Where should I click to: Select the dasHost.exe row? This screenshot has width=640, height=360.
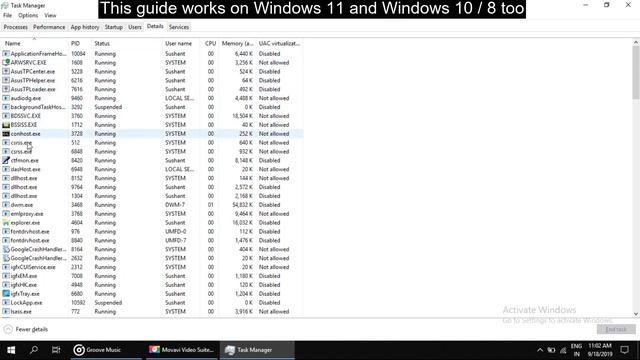pos(152,169)
